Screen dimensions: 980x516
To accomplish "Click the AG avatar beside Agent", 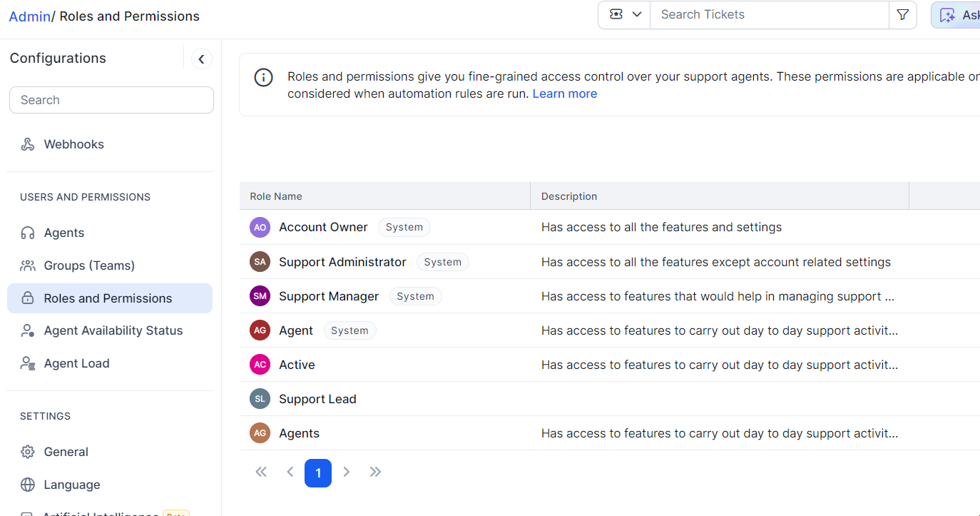I will pyautogui.click(x=260, y=330).
